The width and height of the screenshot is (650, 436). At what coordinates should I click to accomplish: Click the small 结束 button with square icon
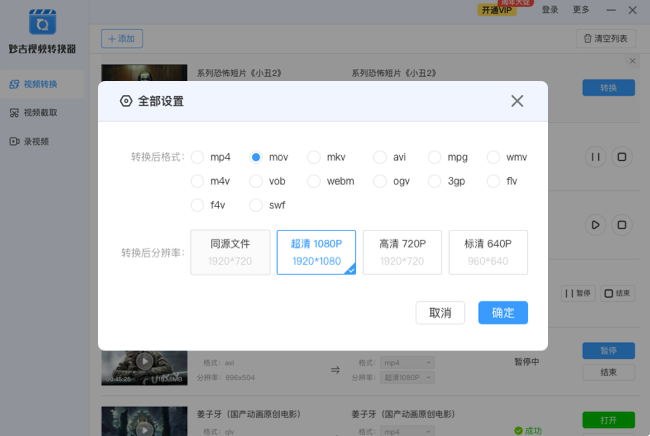[617, 293]
